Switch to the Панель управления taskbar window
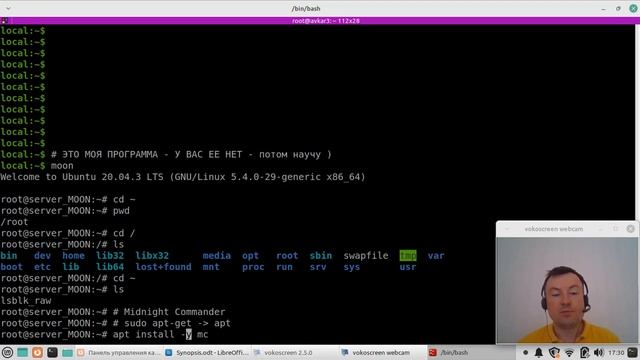Image resolution: width=640 pixels, height=360 pixels. pyautogui.click(x=119, y=352)
